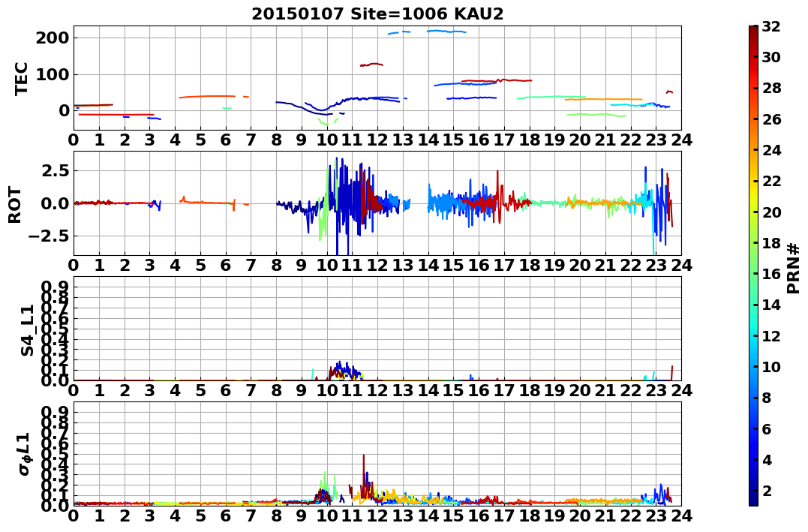The width and height of the screenshot is (808, 532).
Task: Click the 'S4_L1' y-axis label
Action: 27,330
